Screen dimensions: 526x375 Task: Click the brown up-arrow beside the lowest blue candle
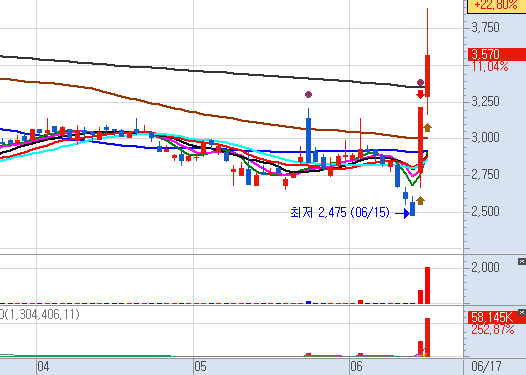[420, 201]
